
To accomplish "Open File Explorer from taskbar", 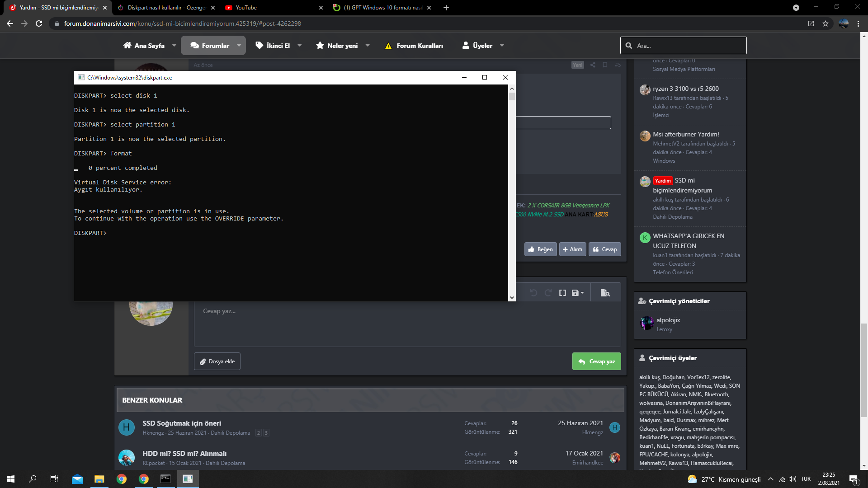I will click(x=99, y=479).
